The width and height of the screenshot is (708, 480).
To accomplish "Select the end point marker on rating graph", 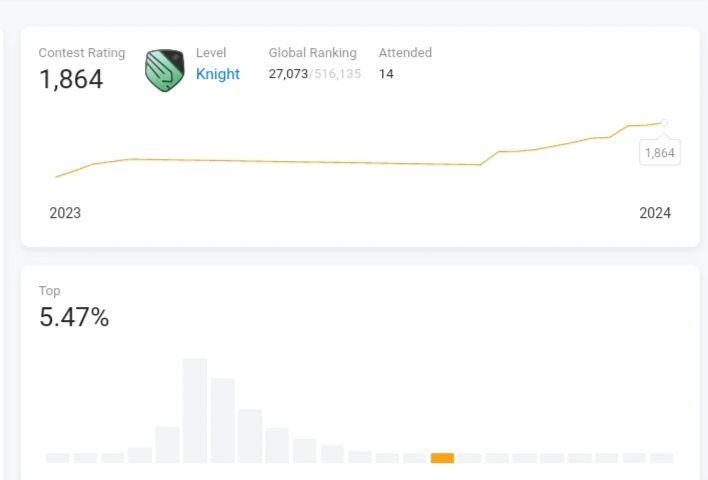I will tap(664, 122).
